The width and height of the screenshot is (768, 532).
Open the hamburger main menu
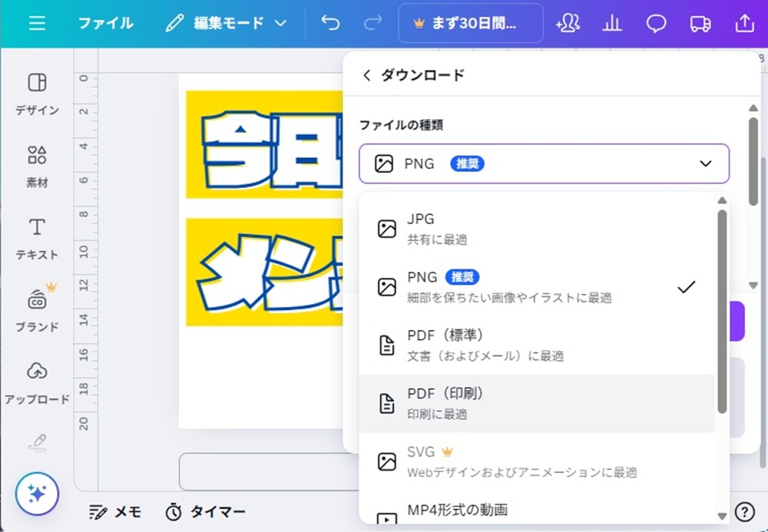(x=37, y=23)
